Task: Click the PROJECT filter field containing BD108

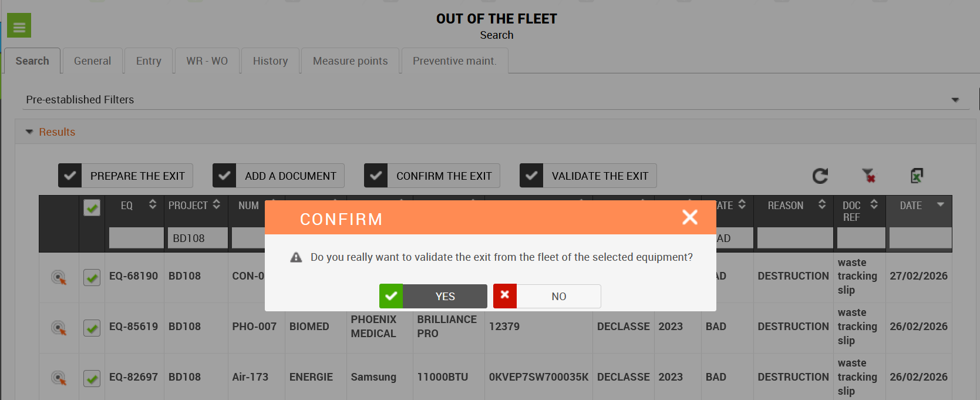Action: tap(197, 238)
